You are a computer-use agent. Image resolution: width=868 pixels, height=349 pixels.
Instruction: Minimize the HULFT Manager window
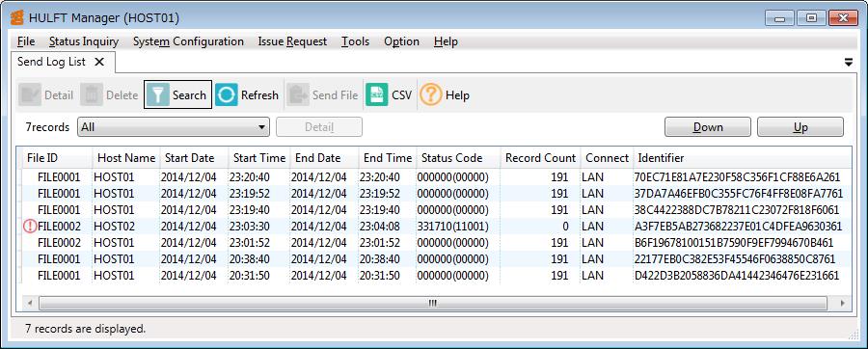[x=780, y=18]
